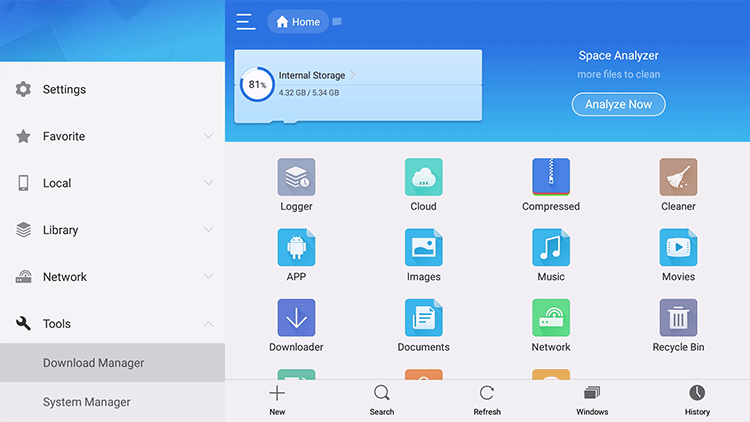Toggle the hamburger menu at top
Image resolution: width=750 pixels, height=422 pixels.
click(245, 22)
